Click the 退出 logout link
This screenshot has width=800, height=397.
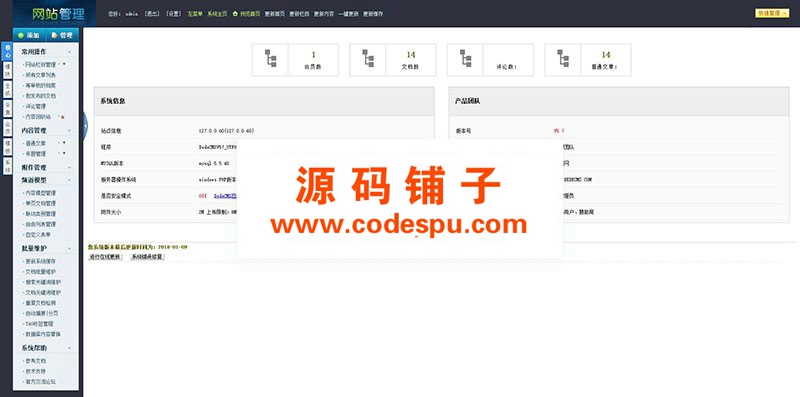152,14
